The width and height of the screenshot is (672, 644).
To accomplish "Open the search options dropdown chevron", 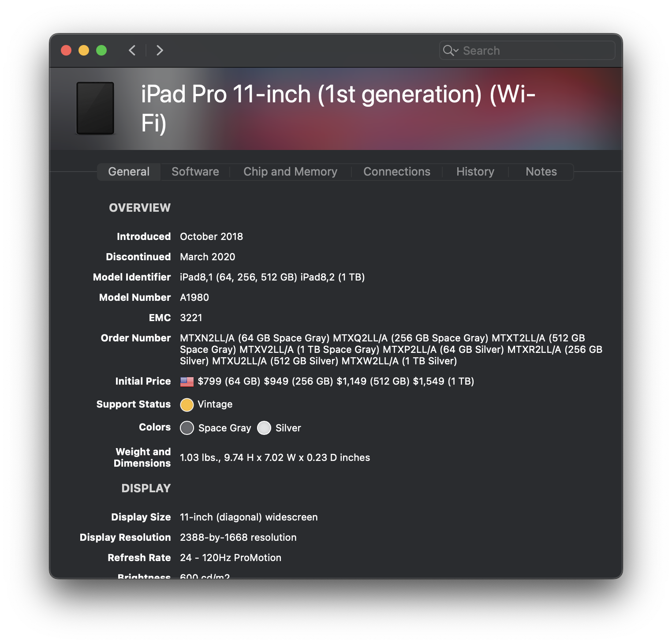I will [456, 51].
